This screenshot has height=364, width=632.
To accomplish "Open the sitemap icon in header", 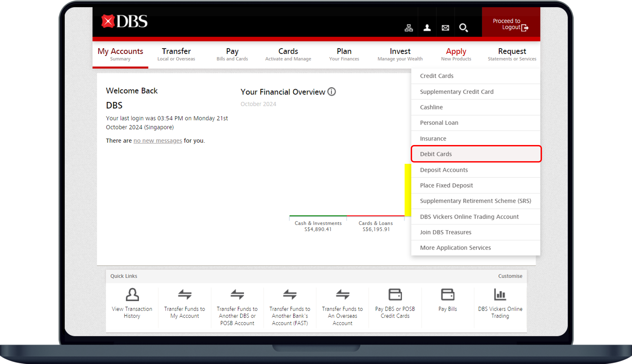I will (x=409, y=28).
